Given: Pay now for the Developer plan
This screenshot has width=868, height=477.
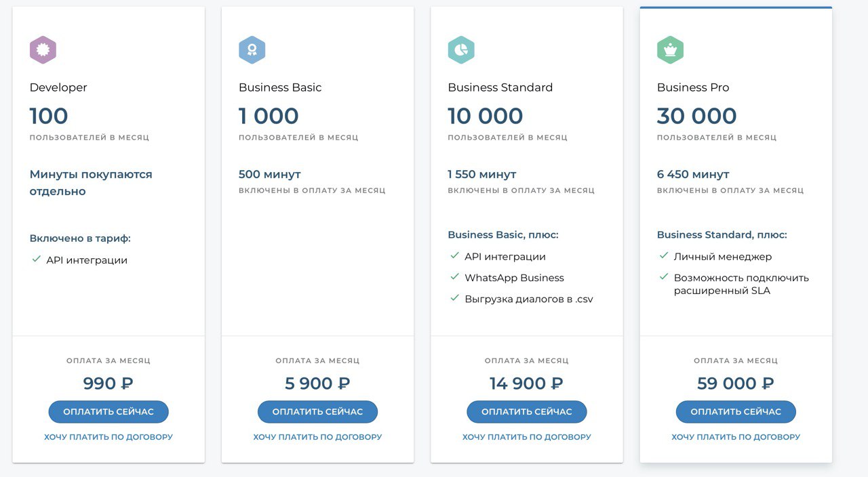Looking at the screenshot, I should [108, 411].
